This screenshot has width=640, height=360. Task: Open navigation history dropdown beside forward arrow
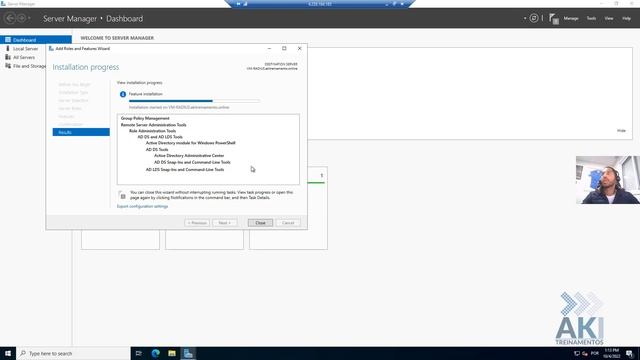tap(29, 18)
